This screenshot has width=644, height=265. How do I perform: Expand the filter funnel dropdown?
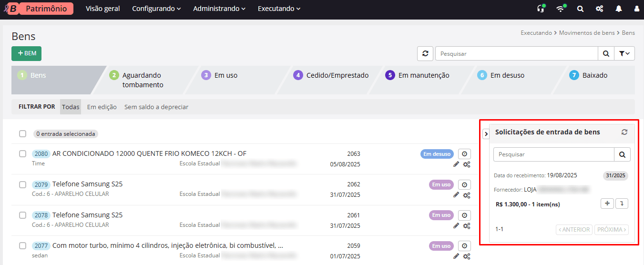pos(624,54)
